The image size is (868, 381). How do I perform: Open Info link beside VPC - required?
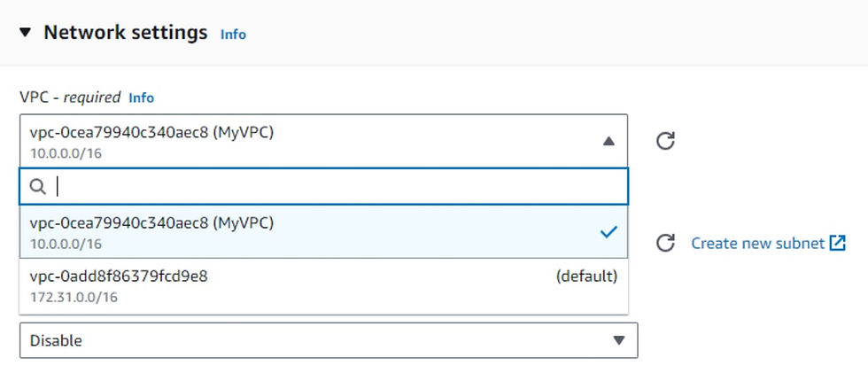141,98
